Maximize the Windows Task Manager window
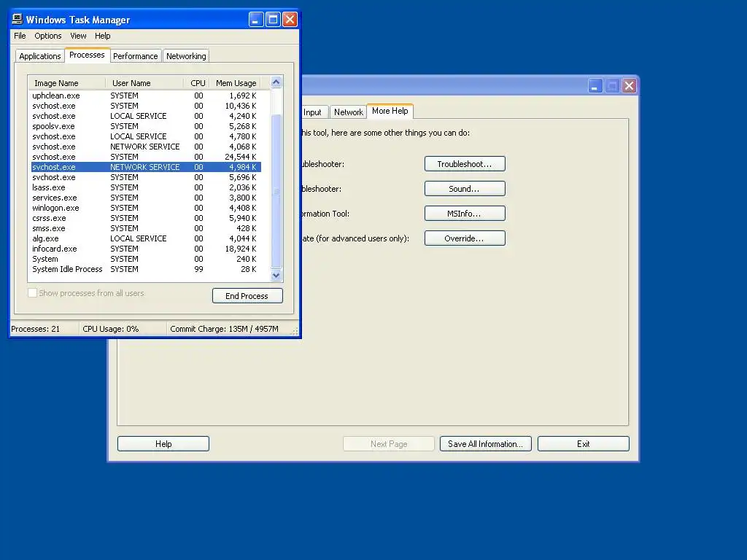 273,20
